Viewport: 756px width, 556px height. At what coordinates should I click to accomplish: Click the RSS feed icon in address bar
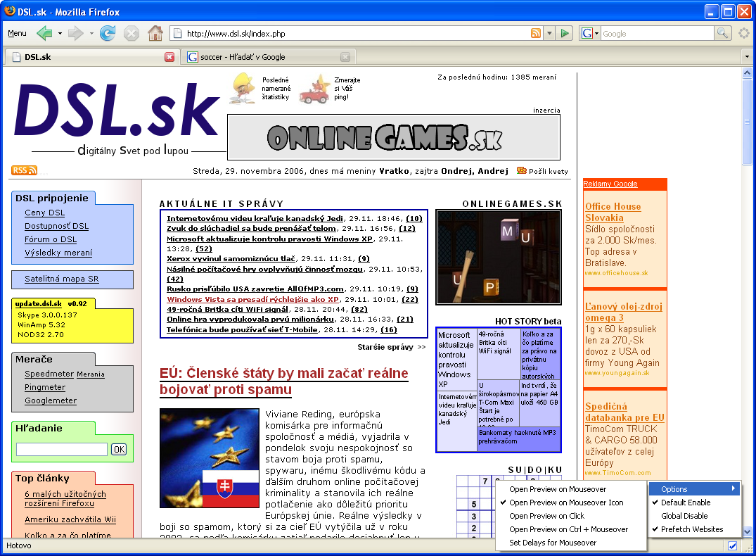tap(536, 33)
